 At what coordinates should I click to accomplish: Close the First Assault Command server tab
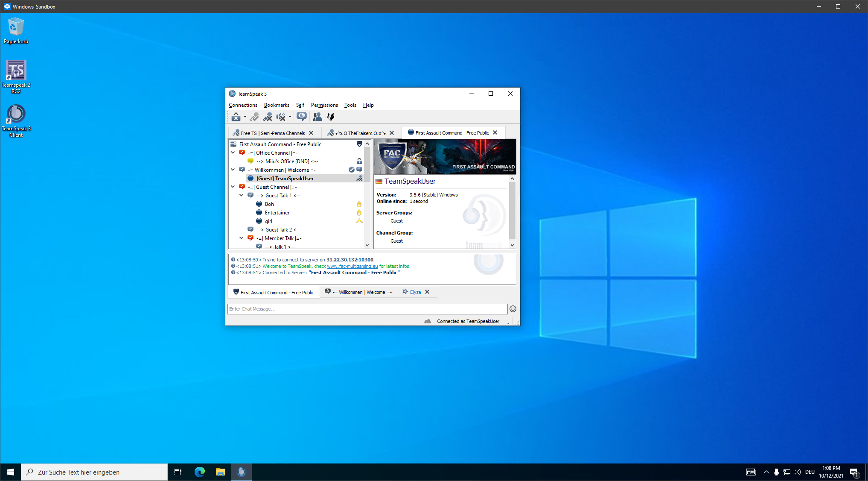coord(495,132)
